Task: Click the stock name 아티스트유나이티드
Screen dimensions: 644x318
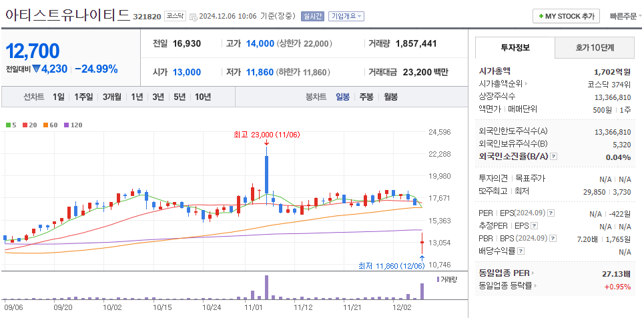Action: pyautogui.click(x=67, y=15)
